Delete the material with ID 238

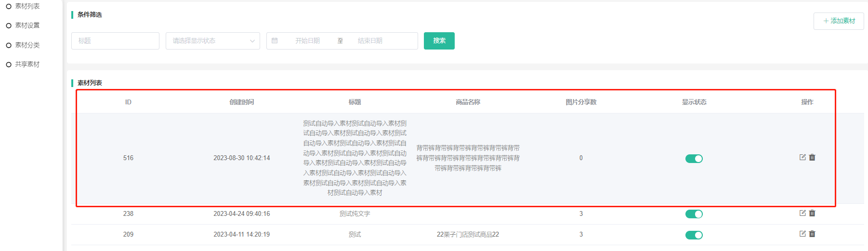[812, 213]
